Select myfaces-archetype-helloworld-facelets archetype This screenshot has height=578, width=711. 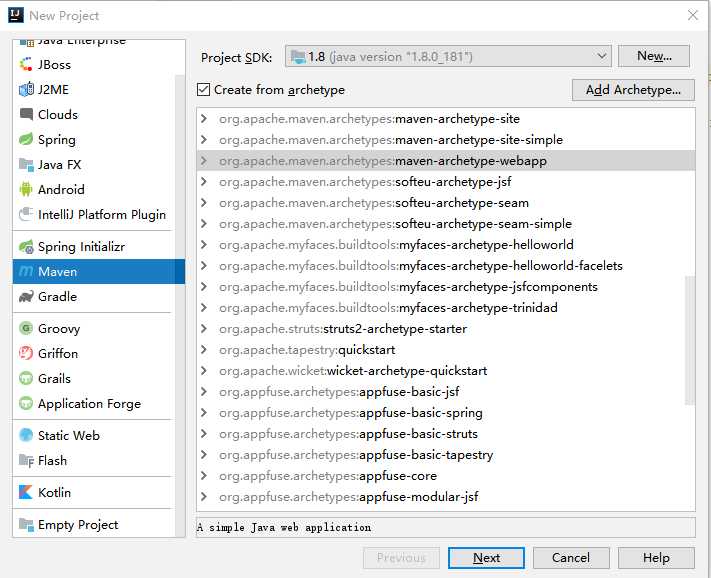(445, 266)
